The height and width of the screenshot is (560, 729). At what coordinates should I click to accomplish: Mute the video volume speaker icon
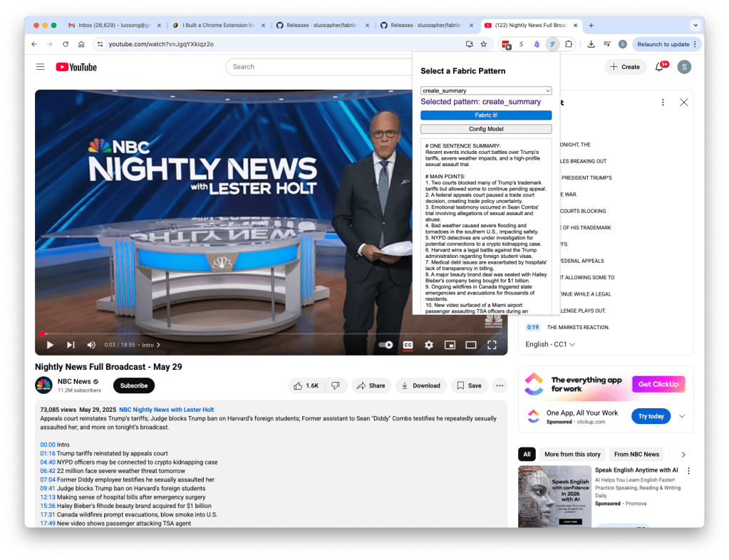91,345
